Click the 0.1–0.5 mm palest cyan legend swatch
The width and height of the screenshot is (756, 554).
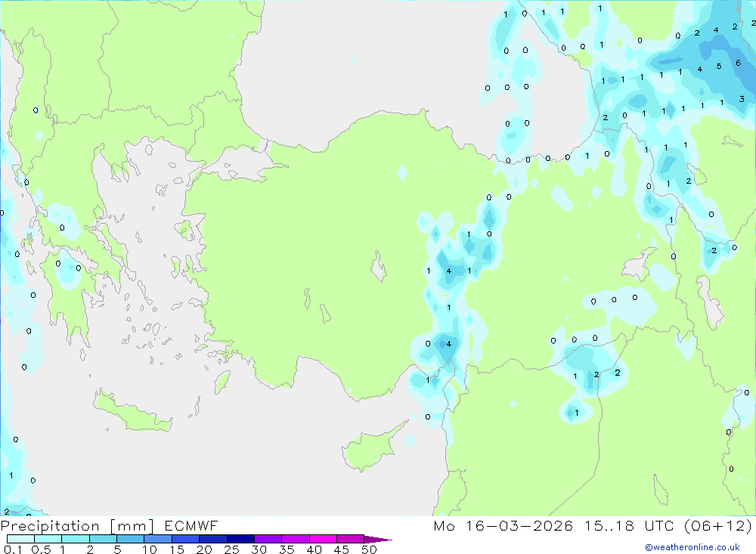[20, 539]
